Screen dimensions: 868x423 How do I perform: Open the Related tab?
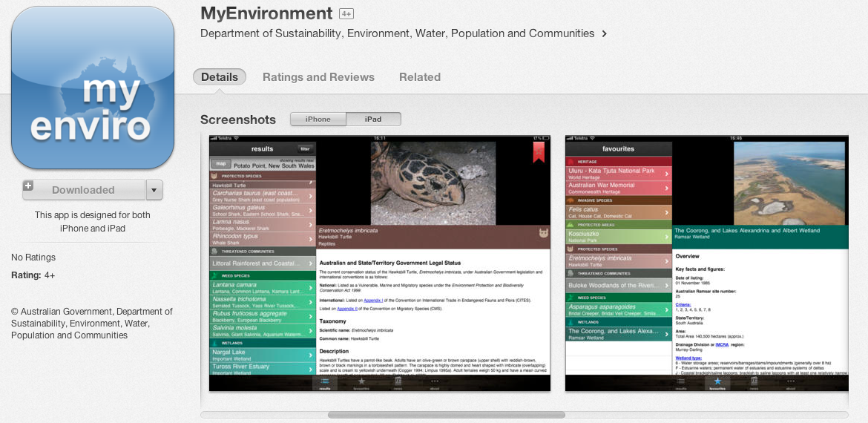tap(420, 77)
